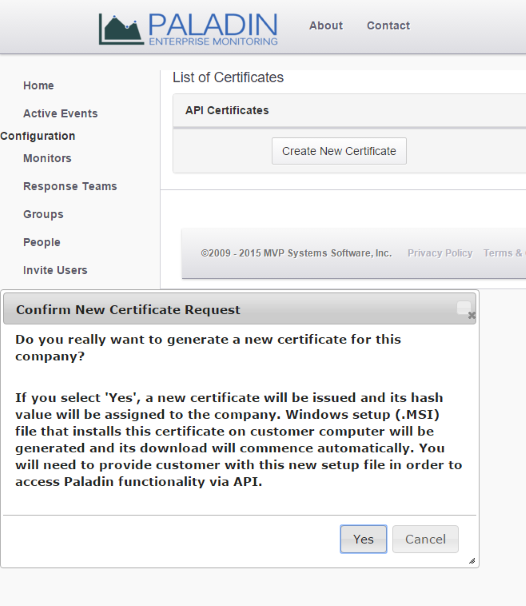Go to Home in sidebar
526x606 pixels.
[39, 85]
